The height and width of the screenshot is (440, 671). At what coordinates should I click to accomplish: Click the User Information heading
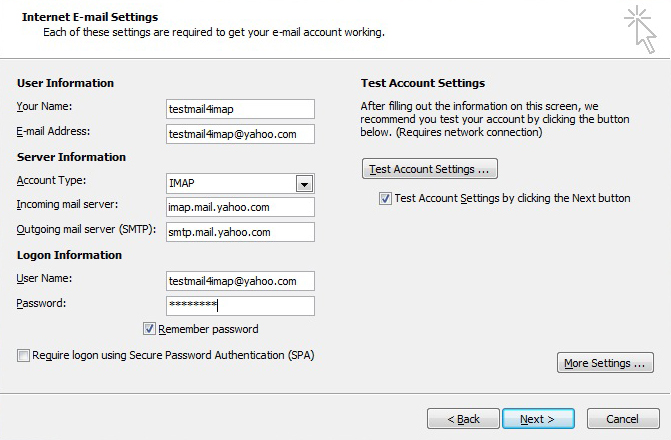coord(65,83)
